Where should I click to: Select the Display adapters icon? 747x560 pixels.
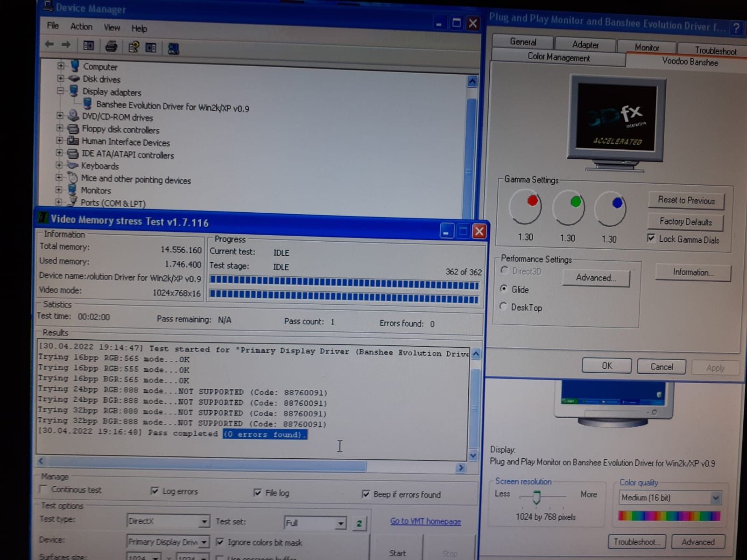pos(74,91)
